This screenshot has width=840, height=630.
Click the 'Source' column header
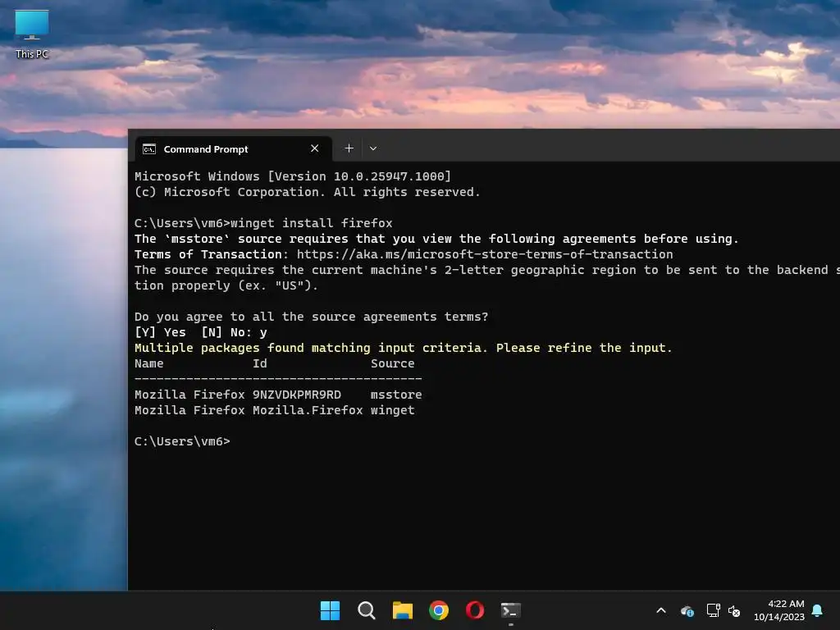pos(393,363)
